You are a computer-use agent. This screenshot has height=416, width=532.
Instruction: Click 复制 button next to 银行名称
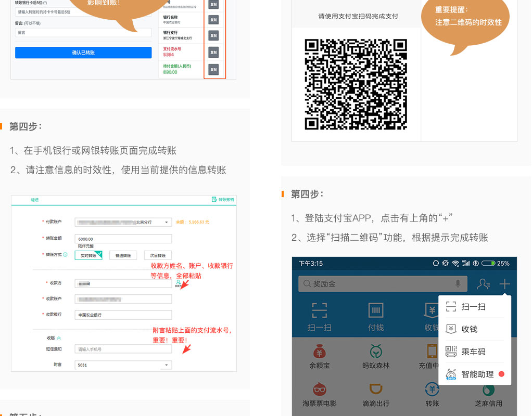[213, 20]
